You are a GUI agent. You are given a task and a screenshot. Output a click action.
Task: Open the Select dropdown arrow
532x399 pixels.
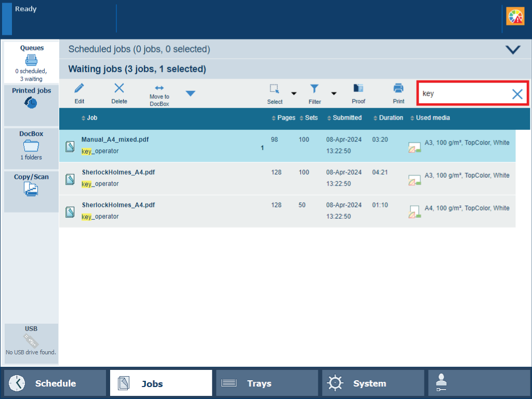pos(294,94)
